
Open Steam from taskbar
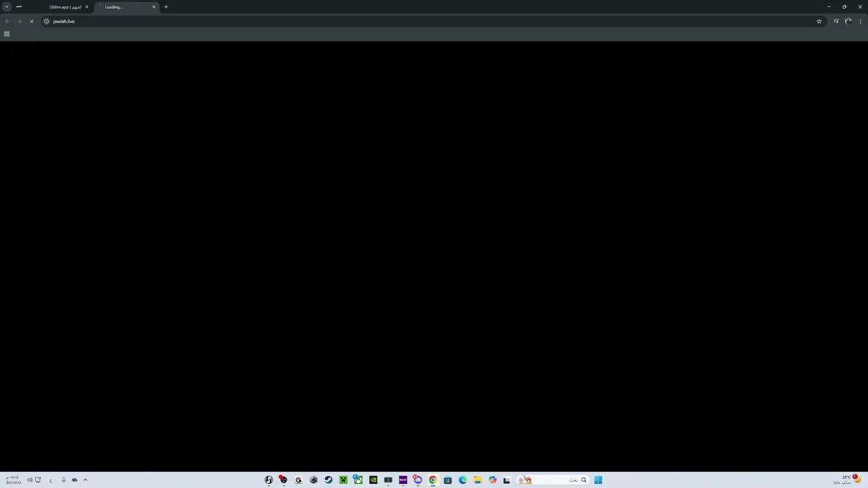pos(328,480)
